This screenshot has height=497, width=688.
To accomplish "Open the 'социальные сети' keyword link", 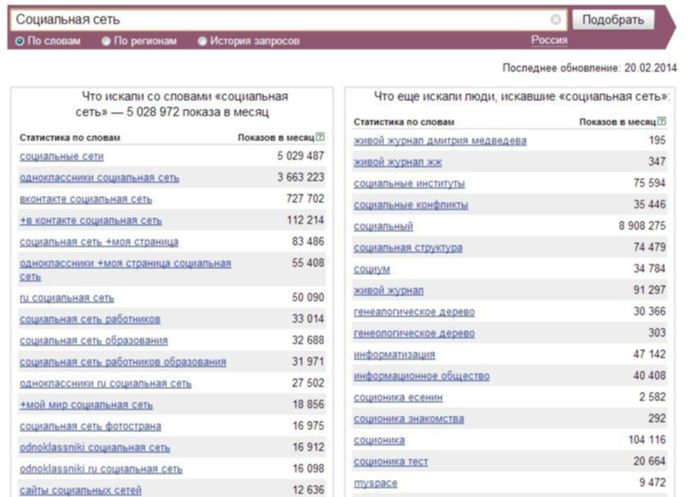I will 61,157.
